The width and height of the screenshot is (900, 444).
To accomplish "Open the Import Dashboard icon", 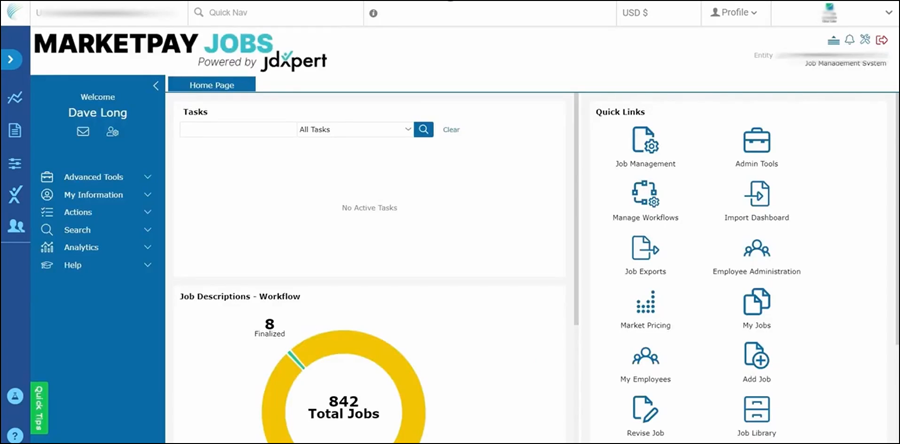I will (757, 194).
